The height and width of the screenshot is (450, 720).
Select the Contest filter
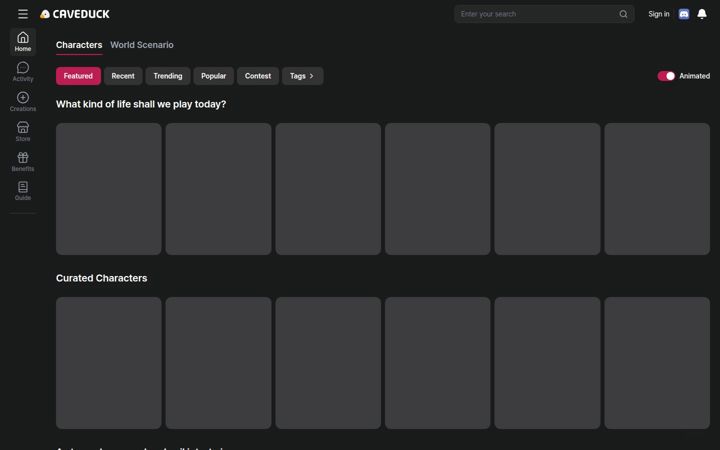pos(258,76)
